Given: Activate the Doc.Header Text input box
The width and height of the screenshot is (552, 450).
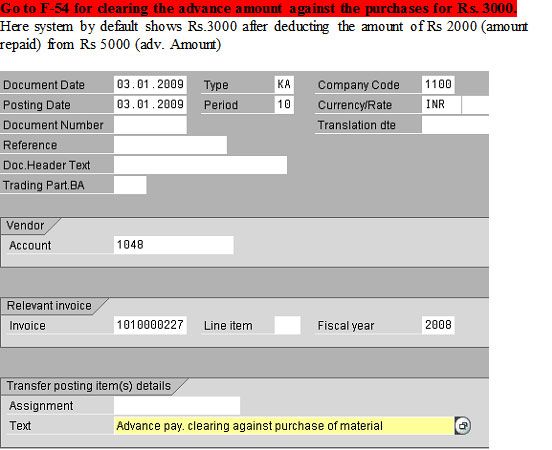Looking at the screenshot, I should click(200, 165).
